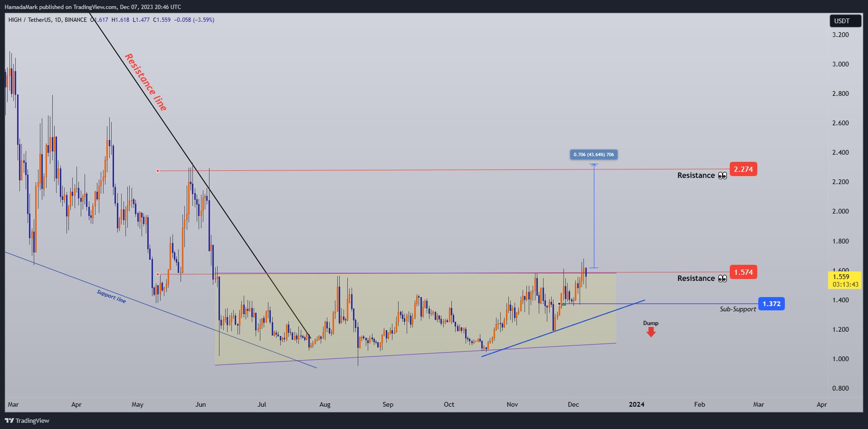Click the 'Dump' text annotation
The width and height of the screenshot is (868, 429).
click(x=651, y=323)
